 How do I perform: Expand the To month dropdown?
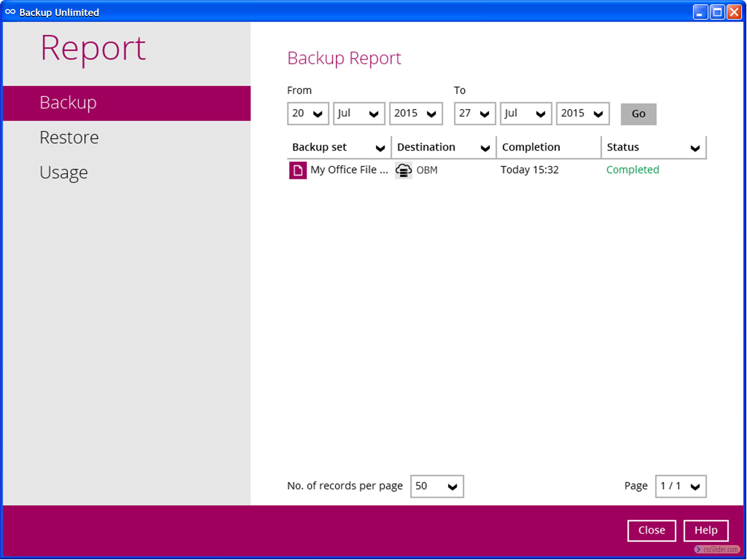pyautogui.click(x=525, y=114)
